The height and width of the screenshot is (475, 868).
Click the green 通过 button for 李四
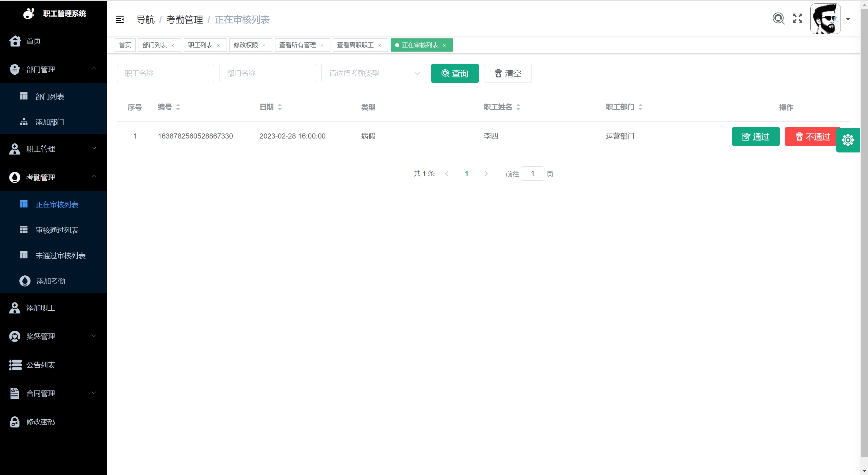click(x=755, y=136)
